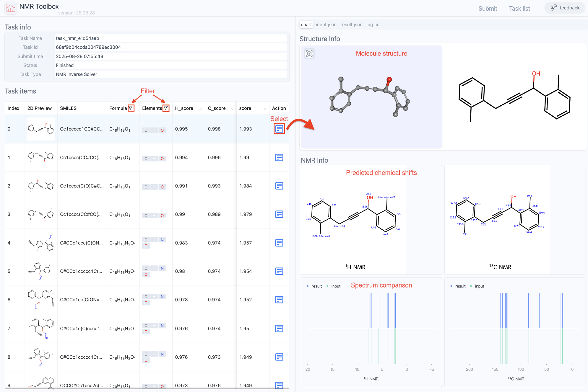Switch to the chart tab
The width and height of the screenshot is (588, 392).
306,24
